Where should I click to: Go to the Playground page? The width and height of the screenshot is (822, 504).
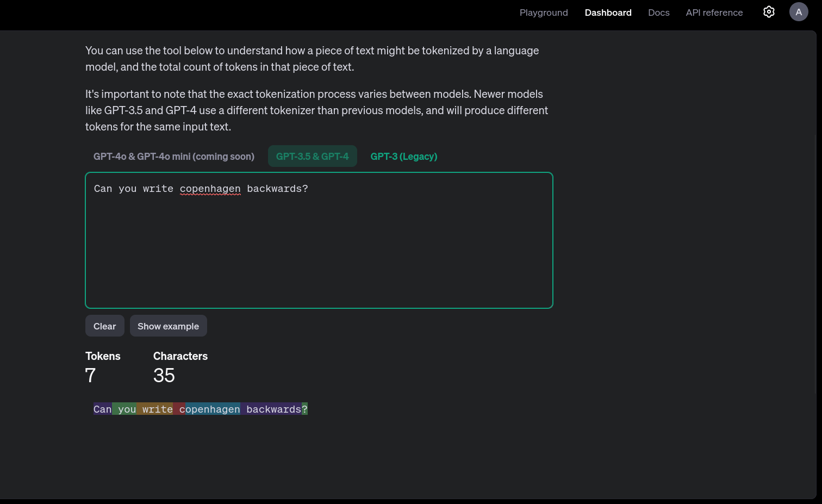tap(544, 13)
